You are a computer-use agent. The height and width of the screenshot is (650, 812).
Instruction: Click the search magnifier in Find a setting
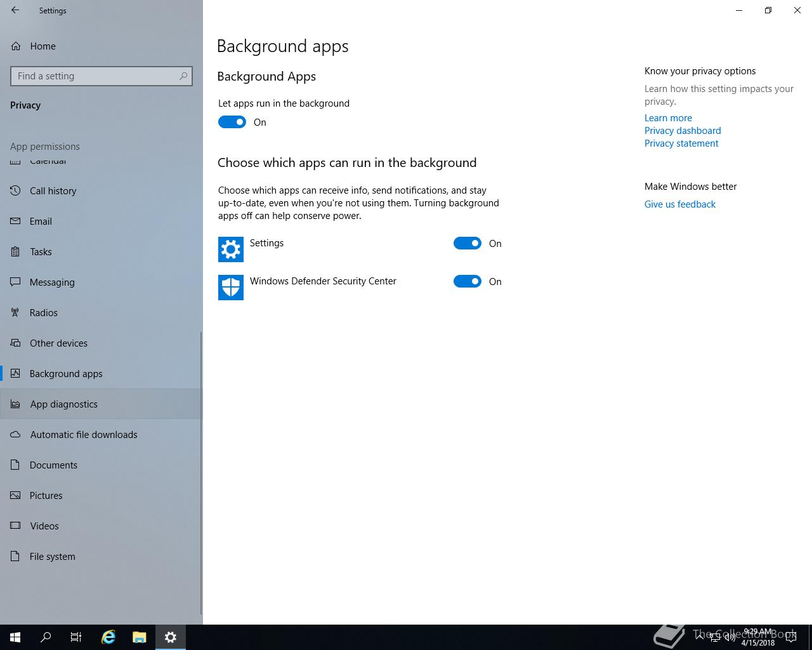183,76
